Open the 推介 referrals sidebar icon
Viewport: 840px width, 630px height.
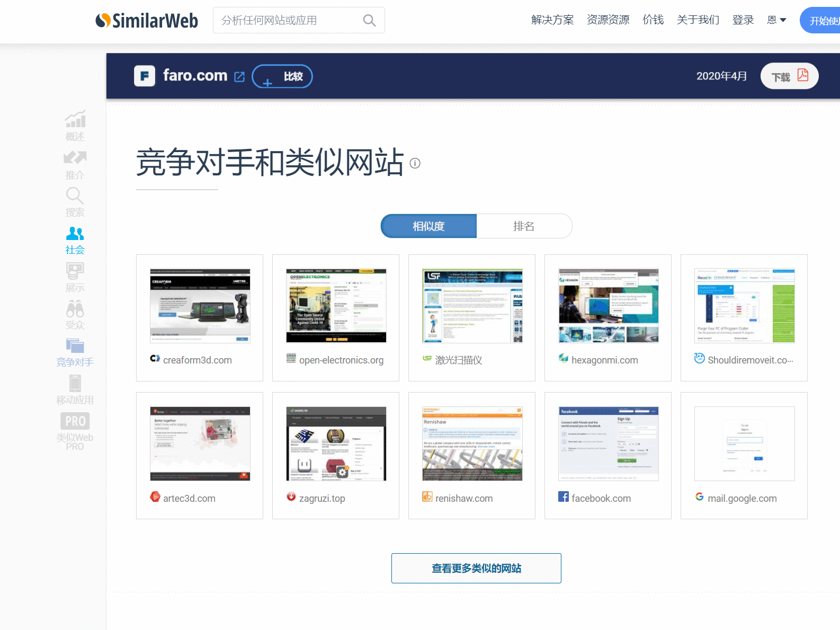[75, 157]
